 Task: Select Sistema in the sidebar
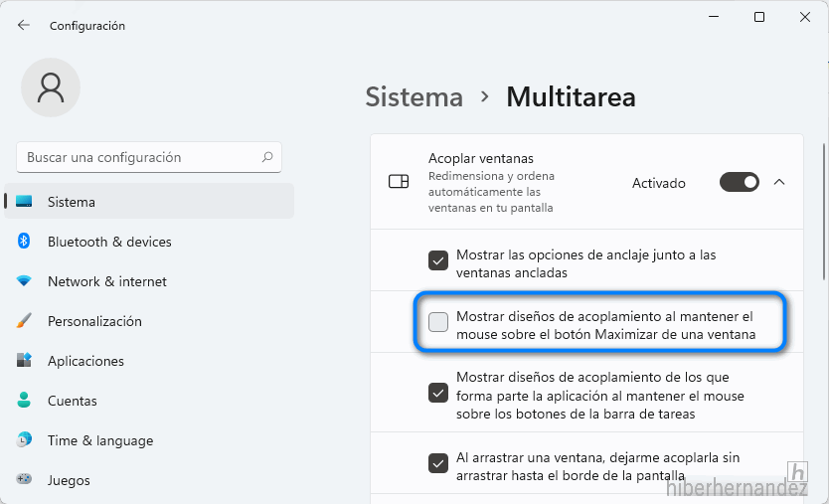(149, 201)
